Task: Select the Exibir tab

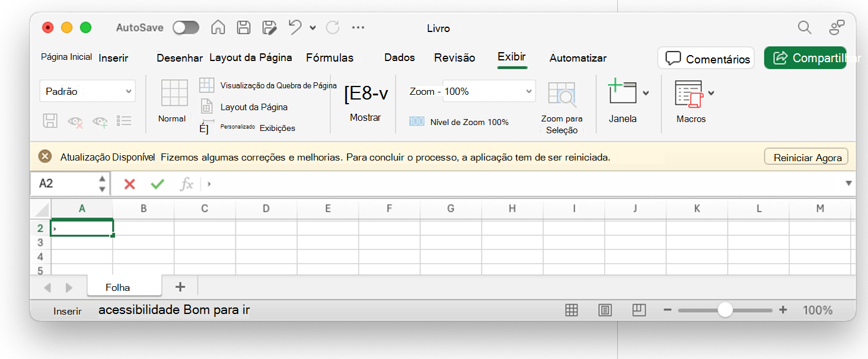Action: click(x=512, y=57)
